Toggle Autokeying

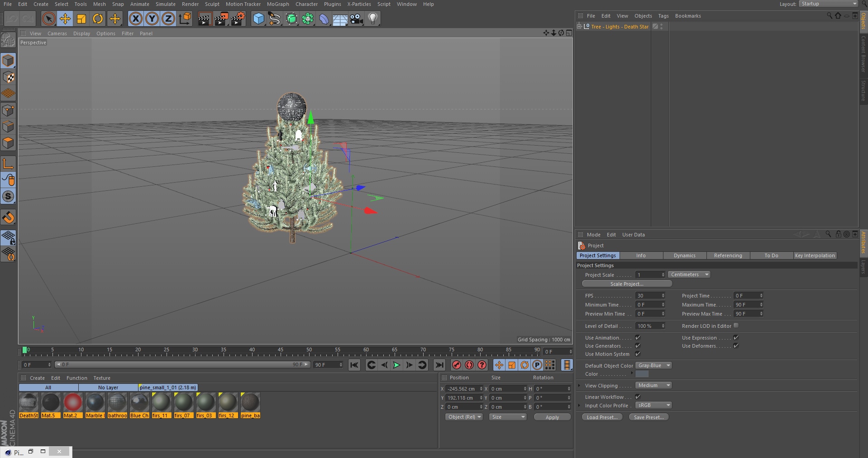click(469, 365)
